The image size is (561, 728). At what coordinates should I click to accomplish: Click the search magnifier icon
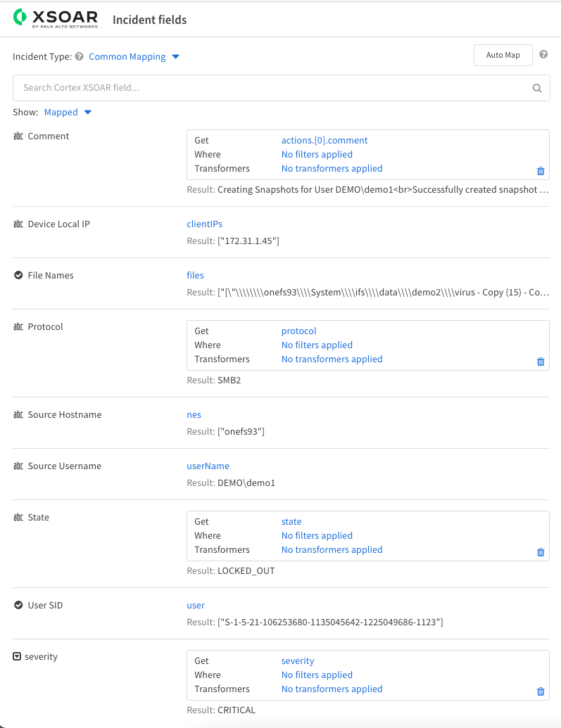click(537, 88)
